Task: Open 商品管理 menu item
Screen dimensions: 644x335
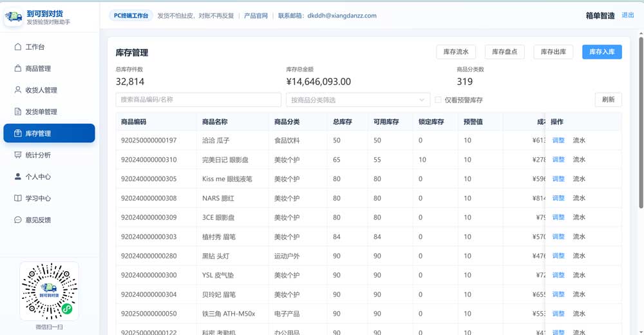Action: tap(50, 68)
